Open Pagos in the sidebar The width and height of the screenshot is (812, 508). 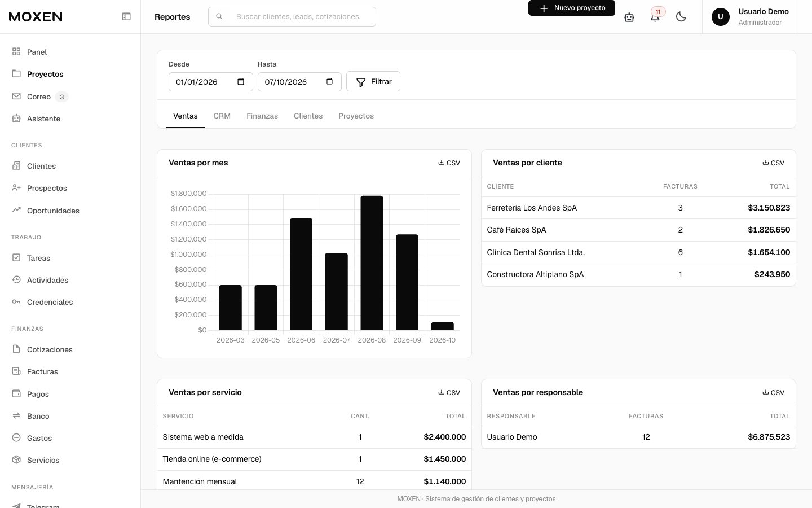[70, 394]
